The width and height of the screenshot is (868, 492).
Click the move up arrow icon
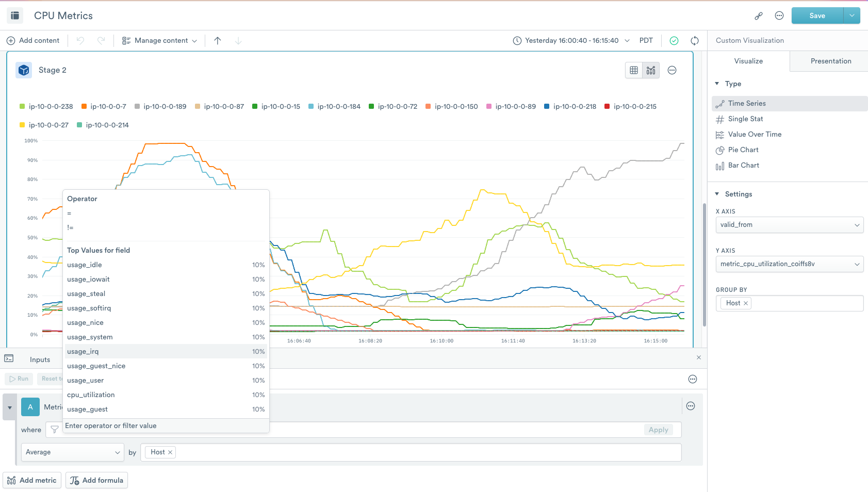pyautogui.click(x=218, y=41)
